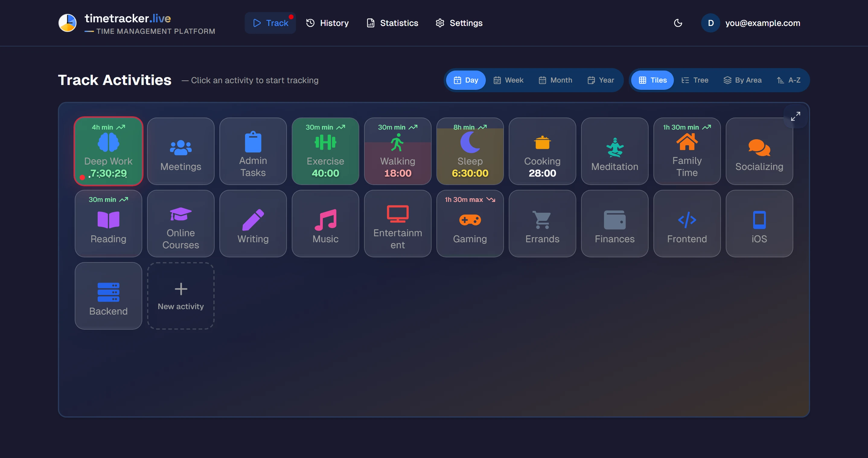The width and height of the screenshot is (868, 458).
Task: Click the 30m min goal on Exercise
Action: tap(325, 127)
